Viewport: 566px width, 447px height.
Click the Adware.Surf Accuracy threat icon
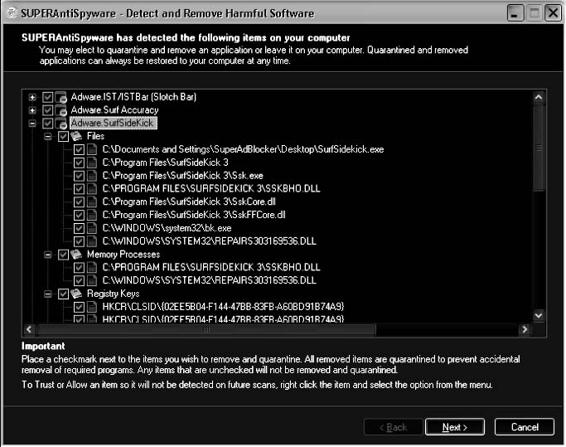pyautogui.click(x=61, y=110)
